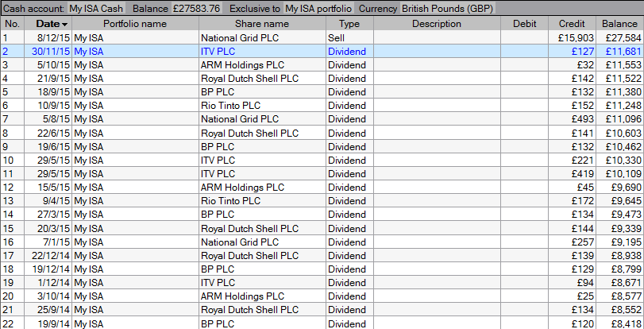
Task: Select the Rio Tinto PLC 10/9/15 row
Action: [x=261, y=105]
